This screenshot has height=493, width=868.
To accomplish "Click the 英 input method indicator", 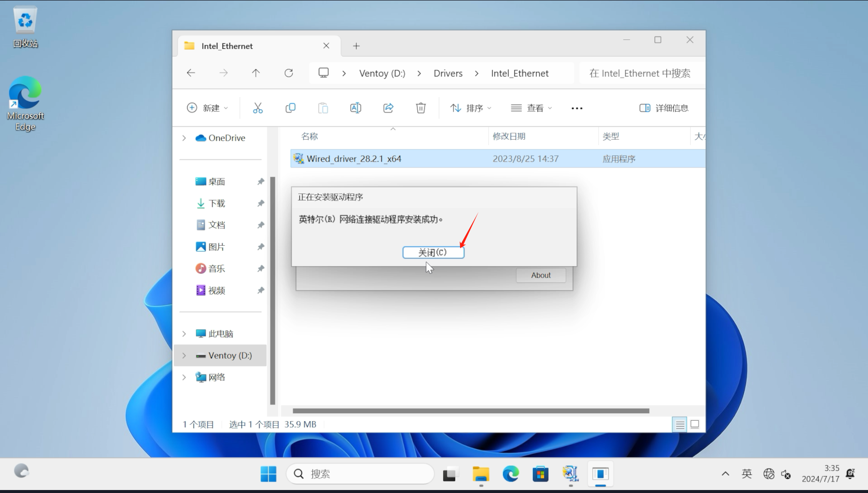I will [746, 474].
